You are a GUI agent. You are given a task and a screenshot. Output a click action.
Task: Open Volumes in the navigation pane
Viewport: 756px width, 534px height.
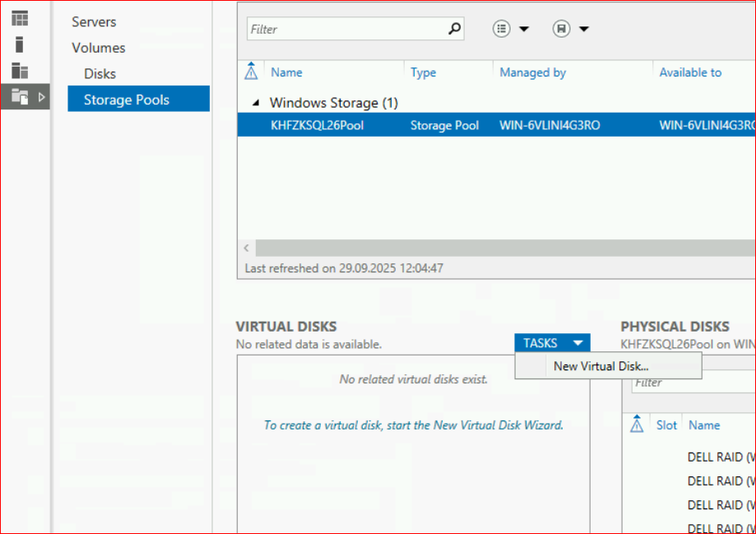click(x=98, y=48)
